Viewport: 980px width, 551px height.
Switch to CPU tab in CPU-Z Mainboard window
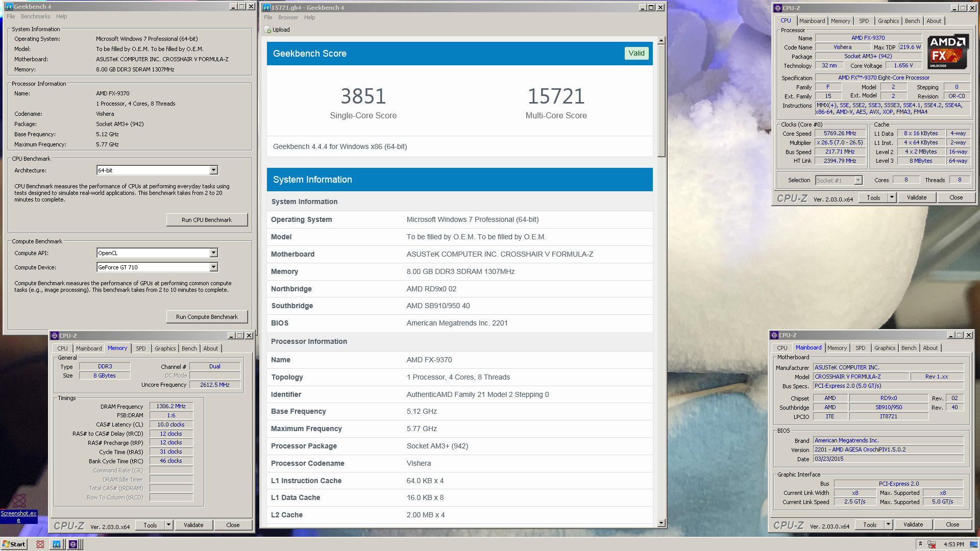[782, 348]
